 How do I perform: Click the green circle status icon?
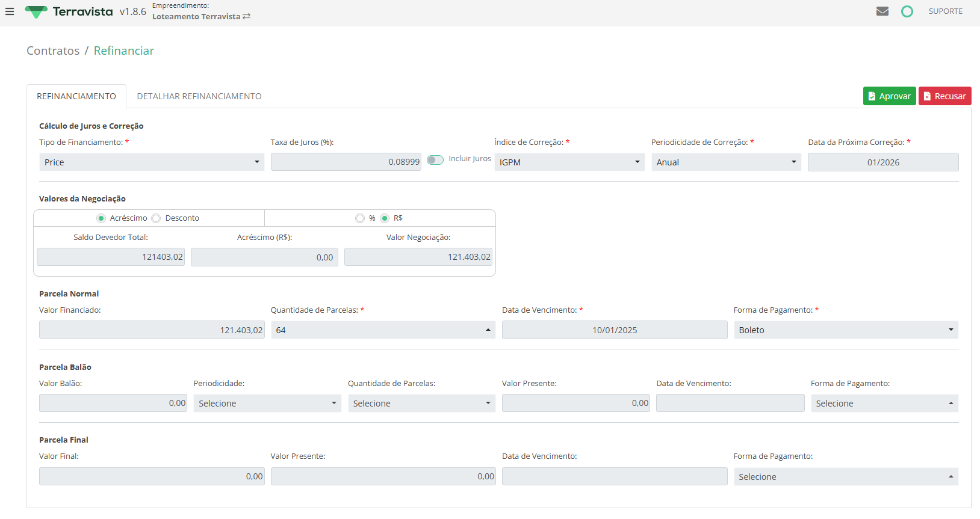point(907,11)
